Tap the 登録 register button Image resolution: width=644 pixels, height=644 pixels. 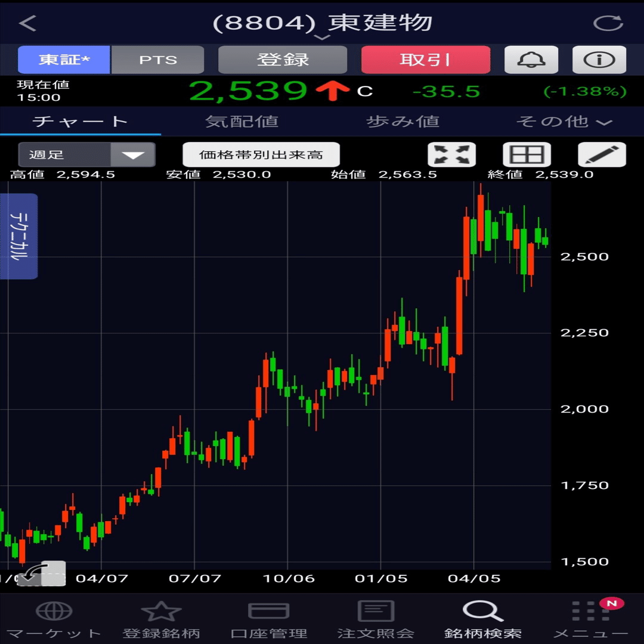283,60
